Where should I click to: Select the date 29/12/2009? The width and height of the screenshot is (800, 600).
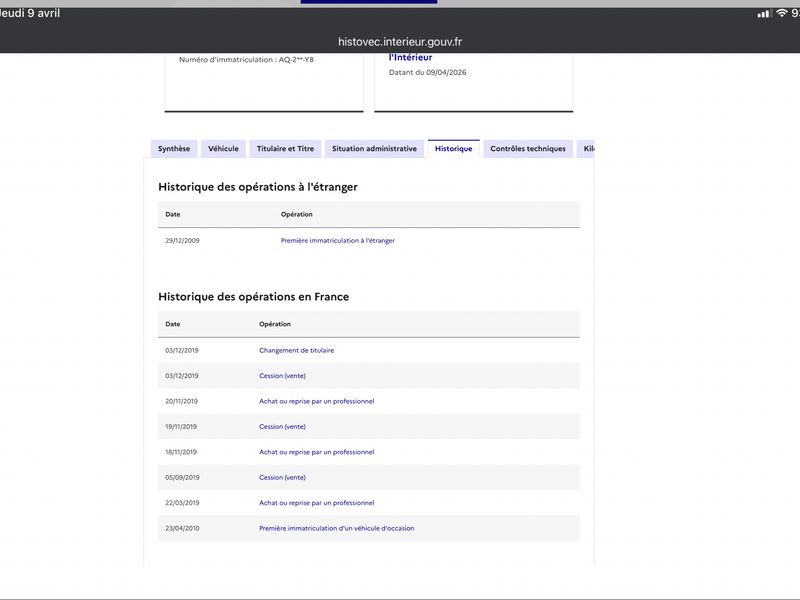coord(182,240)
